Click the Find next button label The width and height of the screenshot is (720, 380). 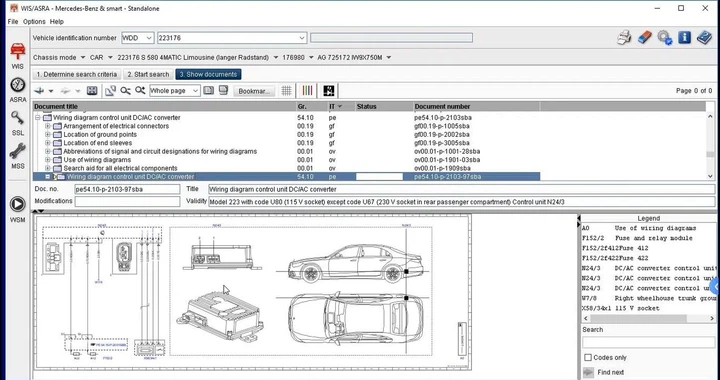611,372
